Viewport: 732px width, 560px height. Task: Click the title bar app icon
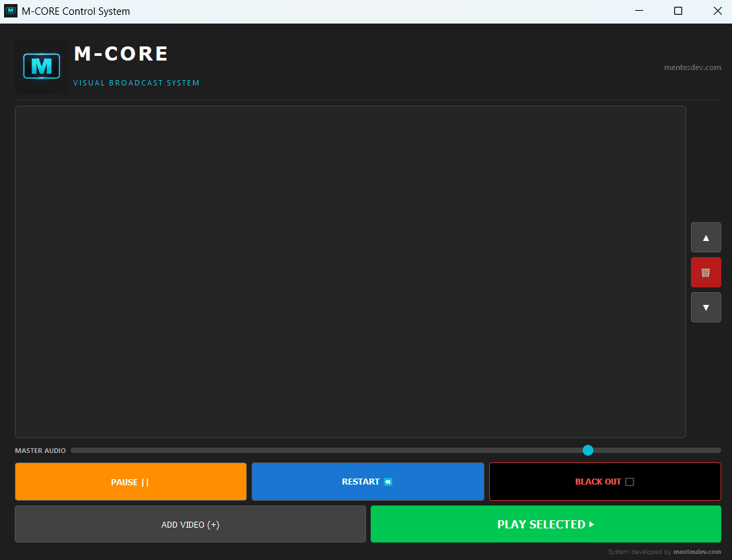[x=10, y=11]
